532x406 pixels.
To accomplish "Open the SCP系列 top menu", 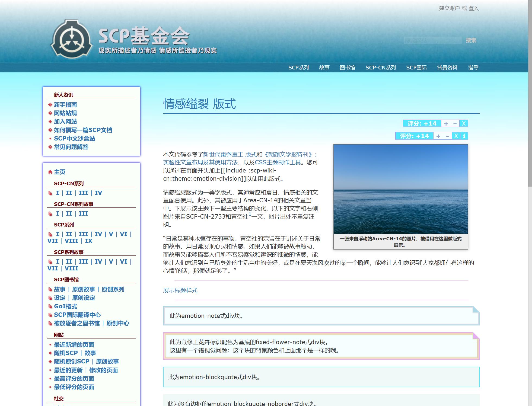I will [298, 68].
